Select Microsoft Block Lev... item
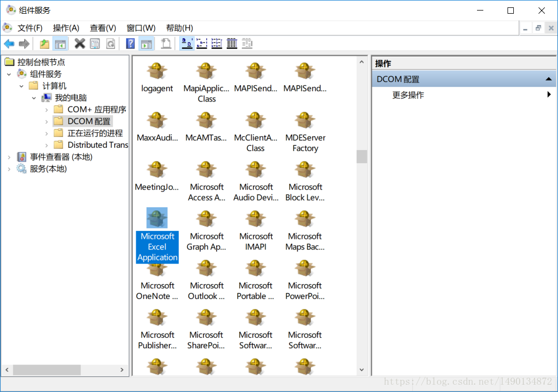The image size is (558, 392). [x=305, y=182]
